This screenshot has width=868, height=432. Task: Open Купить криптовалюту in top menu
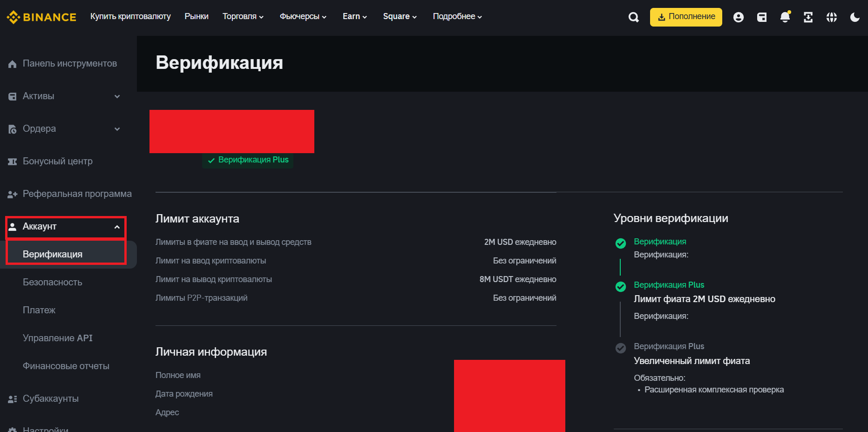[x=130, y=16]
